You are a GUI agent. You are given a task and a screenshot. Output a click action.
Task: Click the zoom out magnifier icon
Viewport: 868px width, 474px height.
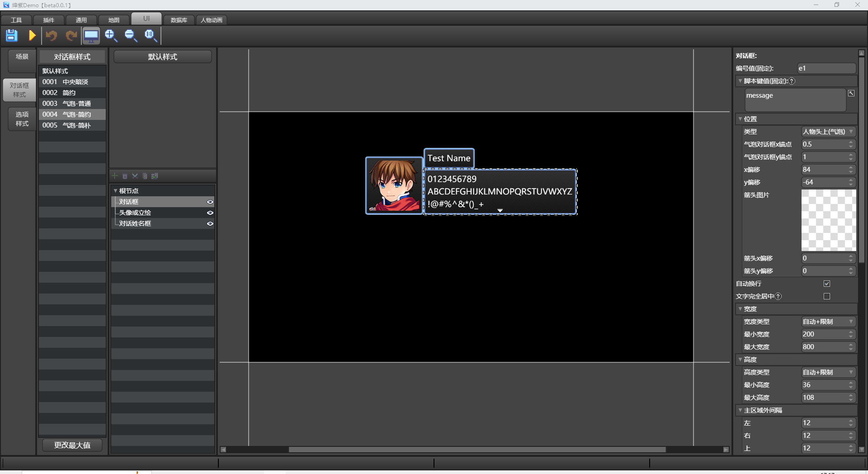pos(131,35)
